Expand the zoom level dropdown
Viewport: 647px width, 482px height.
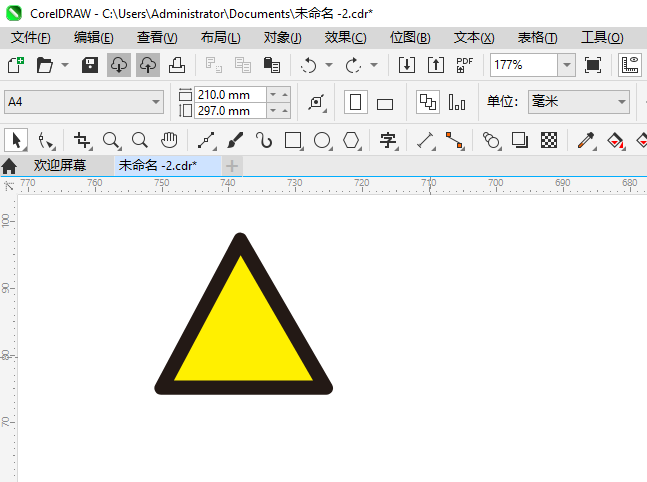567,65
